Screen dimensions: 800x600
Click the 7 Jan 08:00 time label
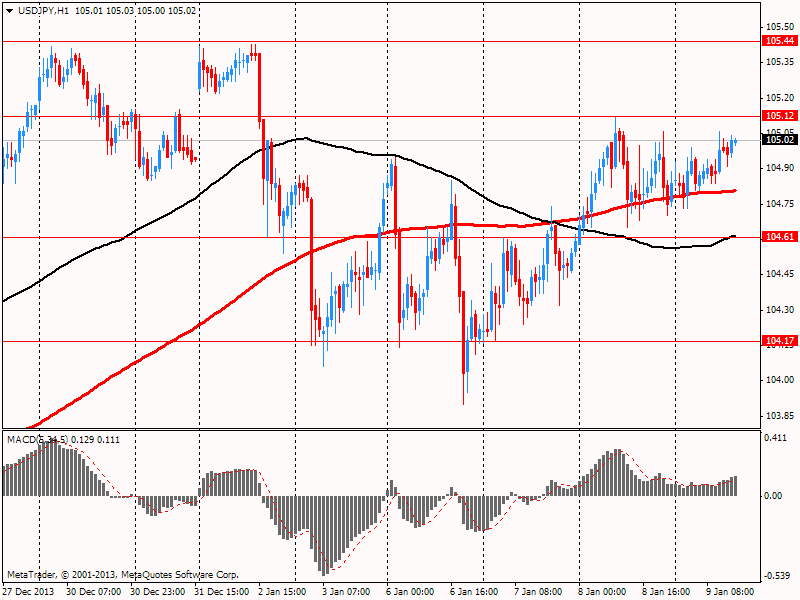(x=538, y=592)
